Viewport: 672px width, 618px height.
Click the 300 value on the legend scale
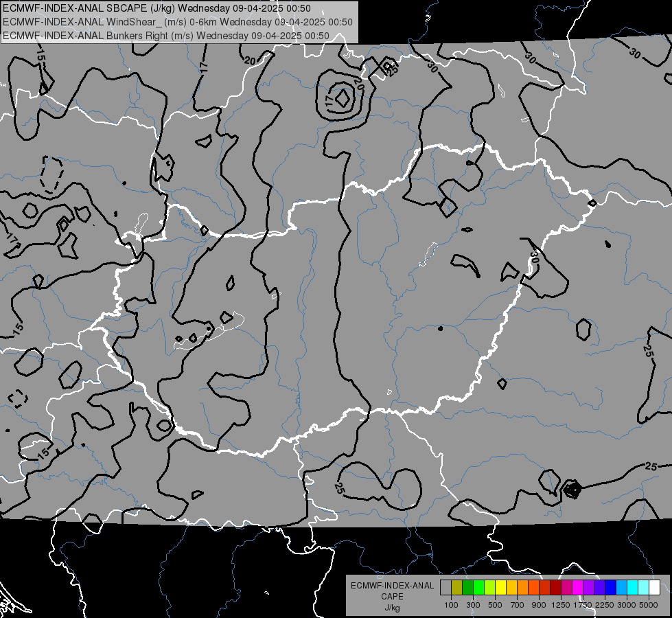[x=473, y=605]
